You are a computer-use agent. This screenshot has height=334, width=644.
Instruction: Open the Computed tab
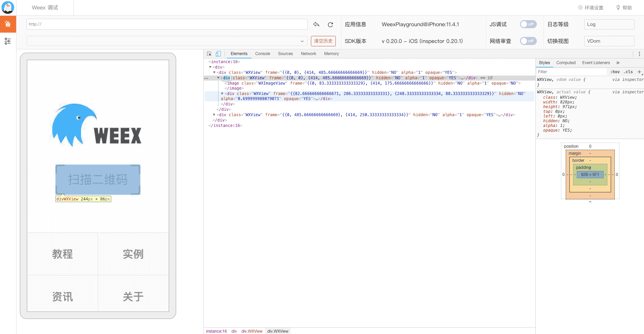(x=566, y=63)
